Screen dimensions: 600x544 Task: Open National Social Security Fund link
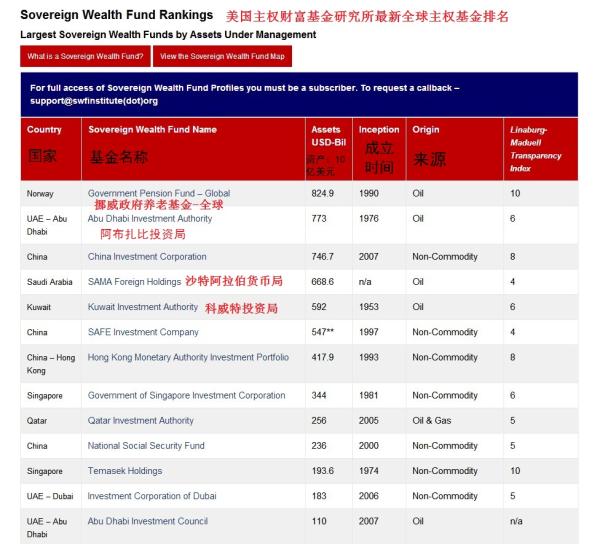pyautogui.click(x=146, y=446)
